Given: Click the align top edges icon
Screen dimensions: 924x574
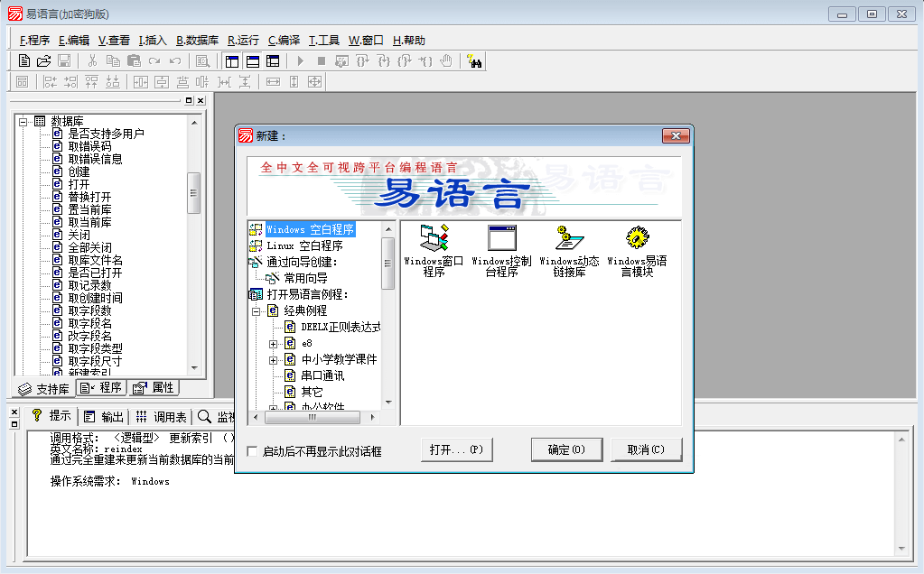Looking at the screenshot, I should click(x=91, y=82).
